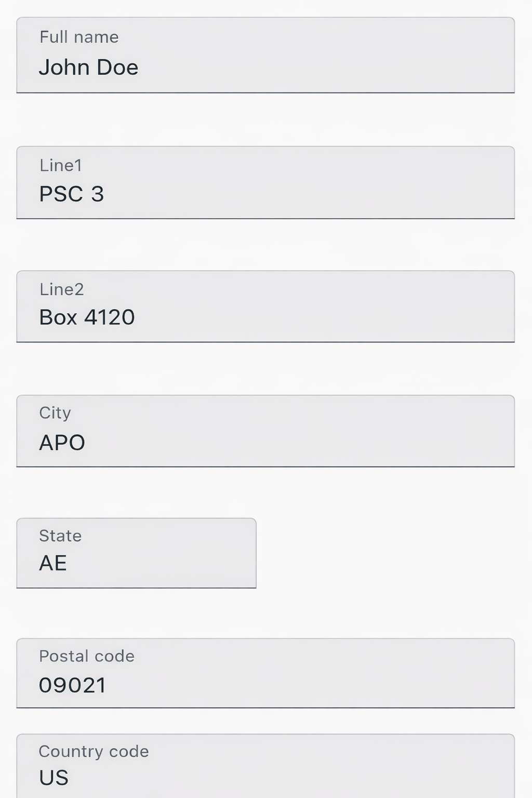Click the "John Doe" name text

point(88,68)
